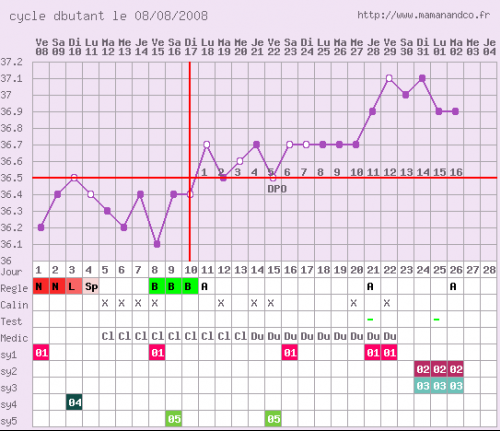
Task: Click the negative test mark on day 21
Action: (x=370, y=320)
